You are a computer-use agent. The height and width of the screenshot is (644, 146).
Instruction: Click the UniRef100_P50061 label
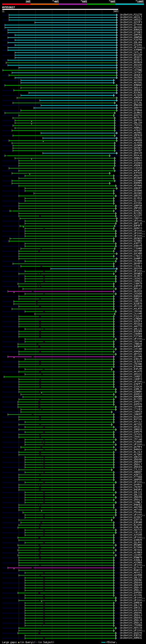click(131, 512)
